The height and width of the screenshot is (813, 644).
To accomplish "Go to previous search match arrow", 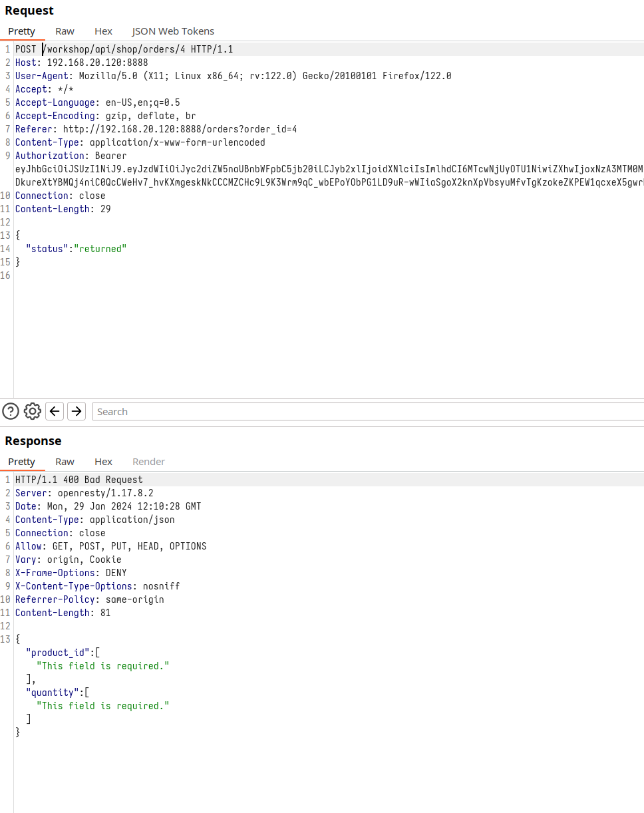I will (x=55, y=411).
